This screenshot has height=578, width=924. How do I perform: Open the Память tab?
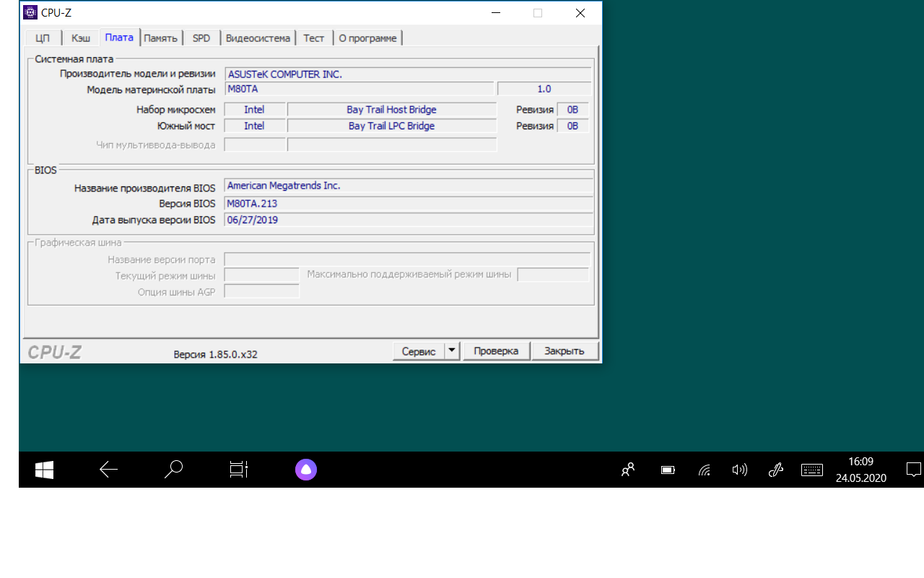click(x=160, y=38)
